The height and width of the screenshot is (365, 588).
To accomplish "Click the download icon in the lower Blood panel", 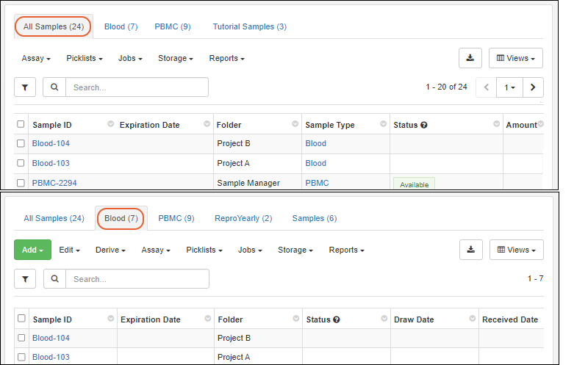I will click(x=470, y=250).
